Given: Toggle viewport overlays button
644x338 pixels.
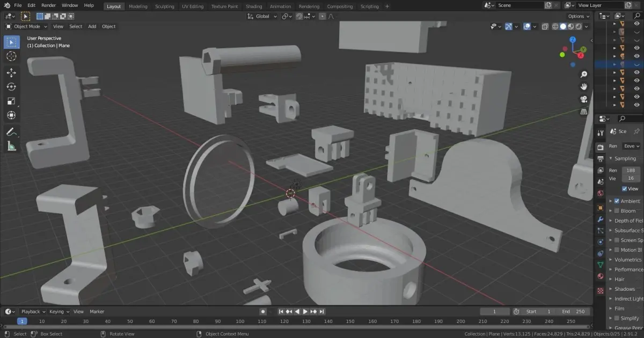Looking at the screenshot, I should pyautogui.click(x=527, y=26).
